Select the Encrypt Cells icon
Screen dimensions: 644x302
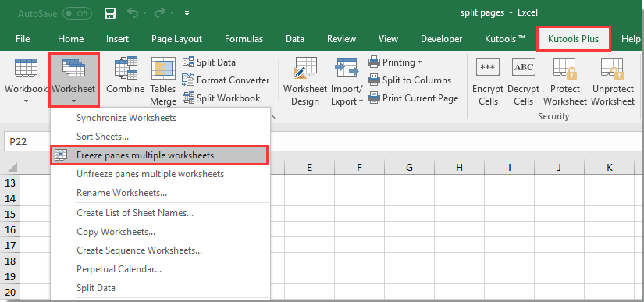(x=488, y=67)
